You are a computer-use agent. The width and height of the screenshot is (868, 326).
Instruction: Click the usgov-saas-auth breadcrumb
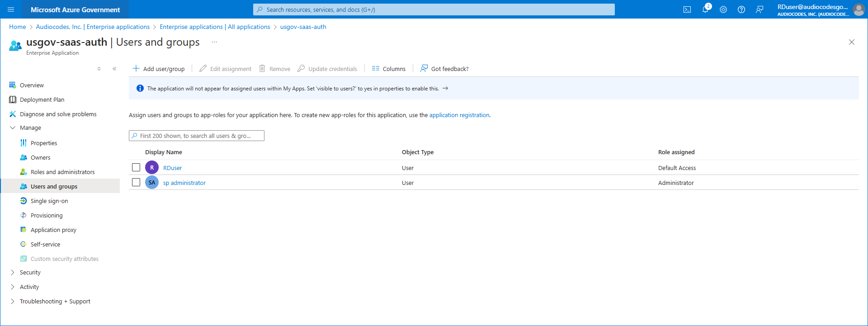click(303, 27)
